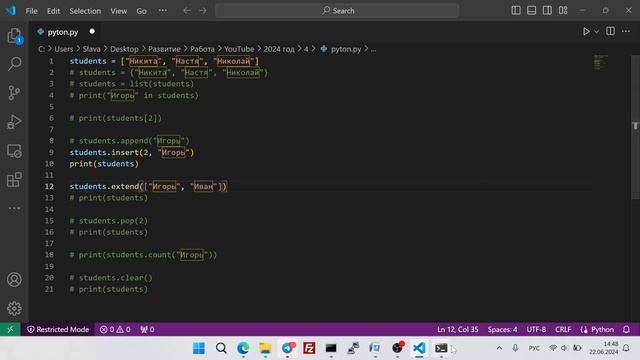The height and width of the screenshot is (360, 640).
Task: Click the Работа breadcrumb segment
Action: tap(202, 49)
